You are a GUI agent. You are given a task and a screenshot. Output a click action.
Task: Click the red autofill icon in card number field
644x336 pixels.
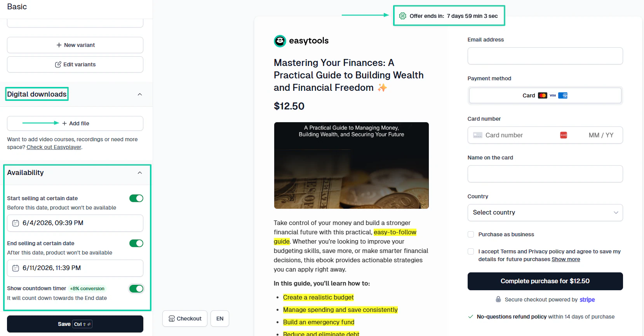pos(563,135)
